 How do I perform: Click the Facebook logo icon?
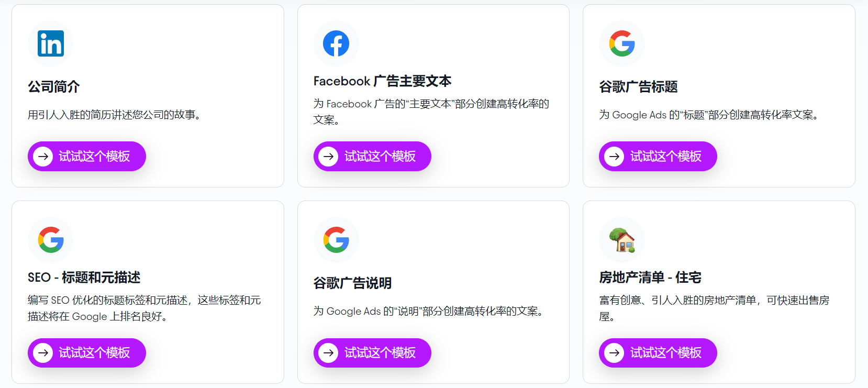coord(336,43)
